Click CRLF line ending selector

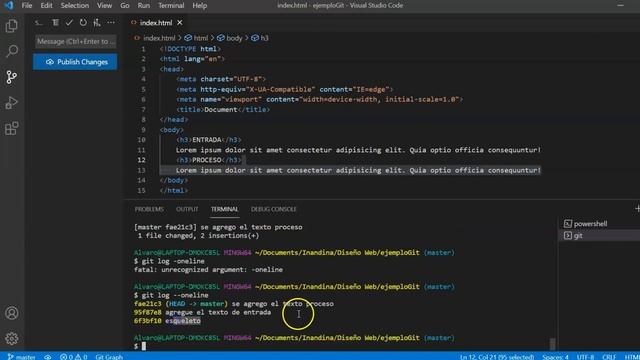[609, 357]
